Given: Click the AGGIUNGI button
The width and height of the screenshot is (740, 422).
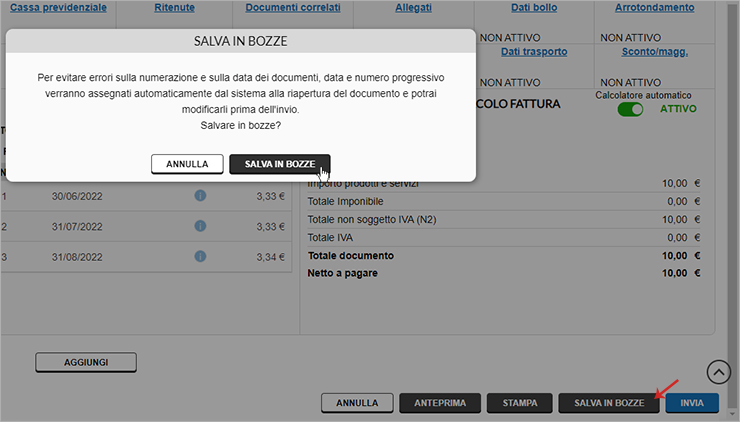Looking at the screenshot, I should click(x=86, y=362).
